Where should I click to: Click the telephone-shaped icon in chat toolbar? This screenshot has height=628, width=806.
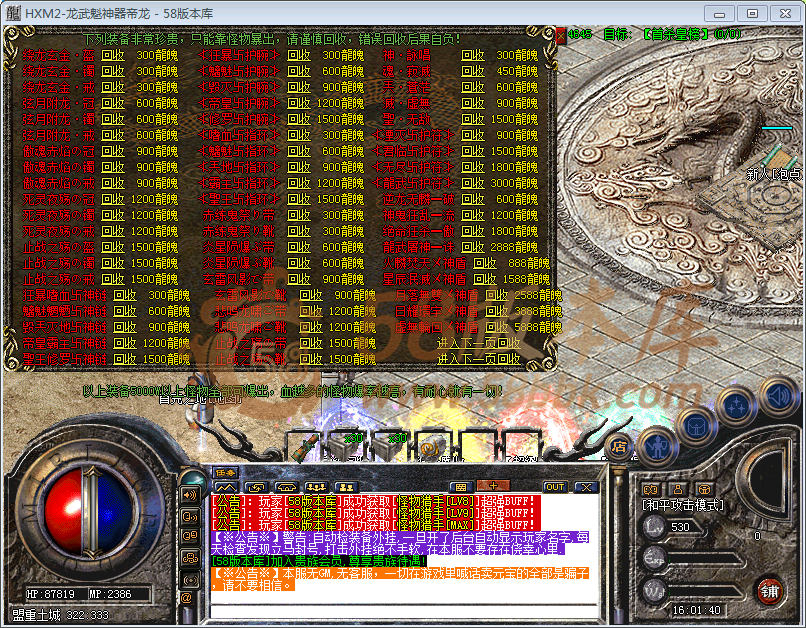[x=286, y=487]
